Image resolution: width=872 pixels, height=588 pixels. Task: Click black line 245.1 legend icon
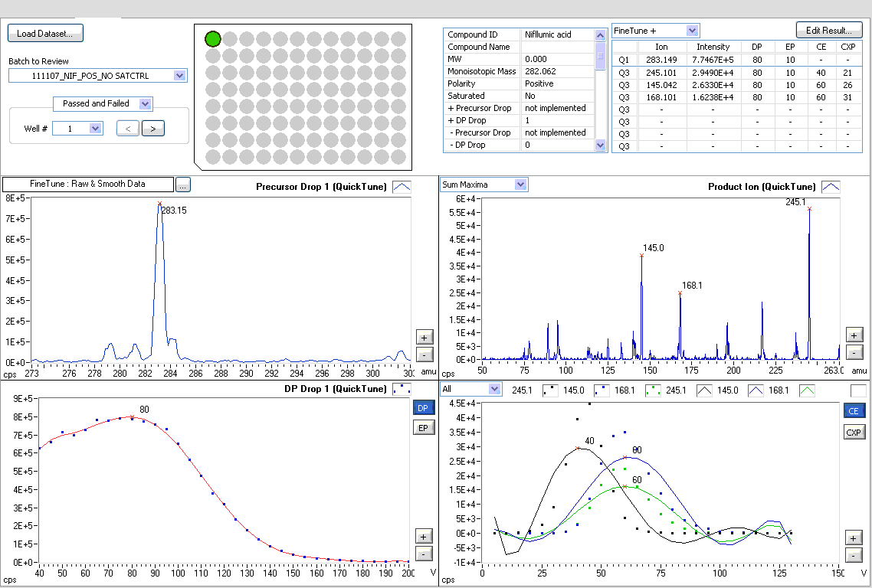pos(705,390)
